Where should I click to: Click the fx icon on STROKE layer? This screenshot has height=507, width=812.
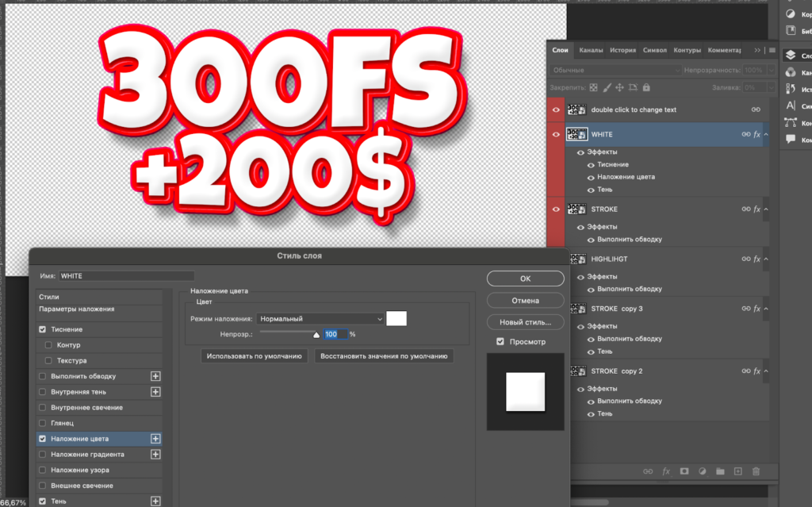pos(756,209)
